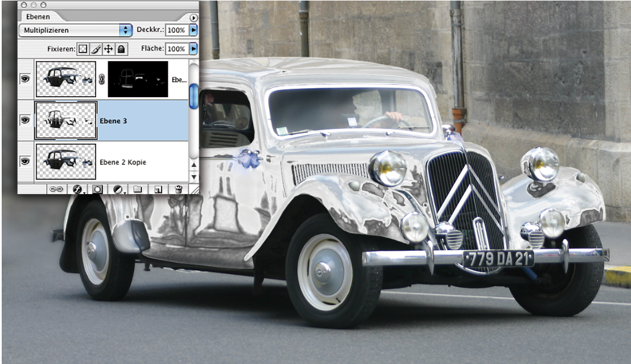Create a new layer group folder
The height and width of the screenshot is (364, 631).
(x=137, y=189)
